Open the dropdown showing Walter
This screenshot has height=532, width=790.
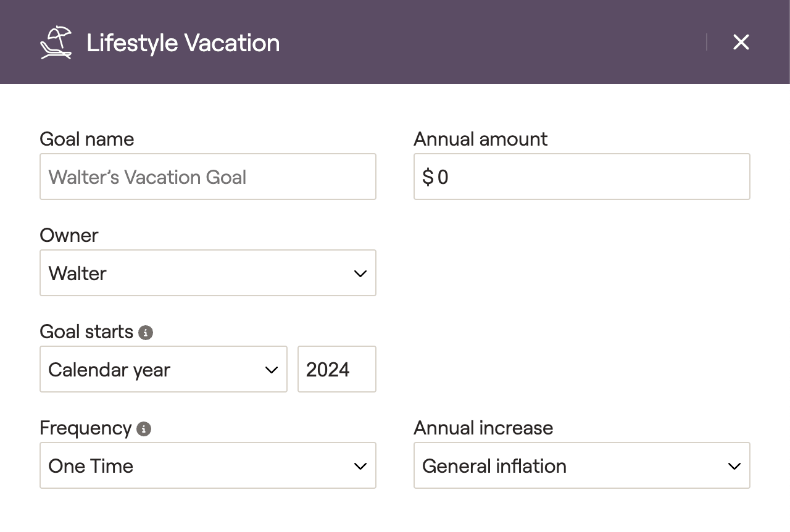(x=207, y=273)
